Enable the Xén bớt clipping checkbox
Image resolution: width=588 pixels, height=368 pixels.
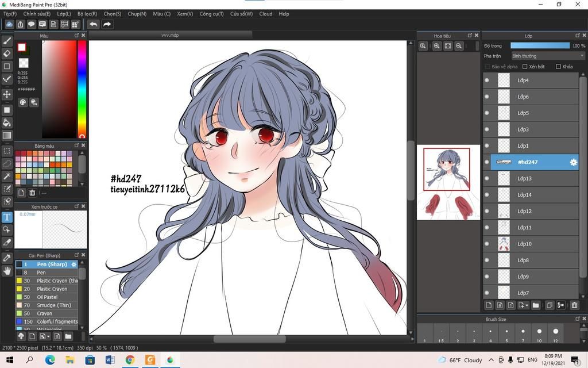click(x=525, y=67)
